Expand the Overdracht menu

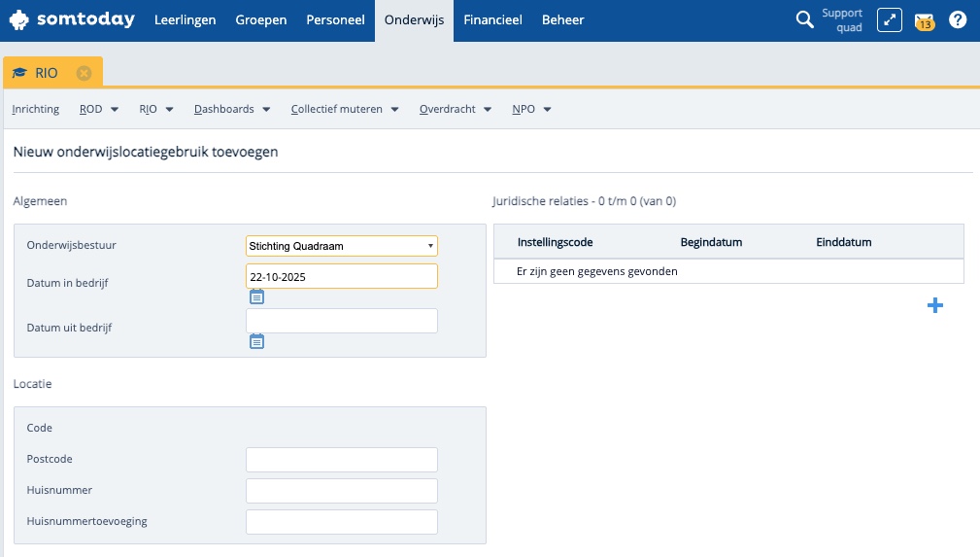pyautogui.click(x=456, y=109)
